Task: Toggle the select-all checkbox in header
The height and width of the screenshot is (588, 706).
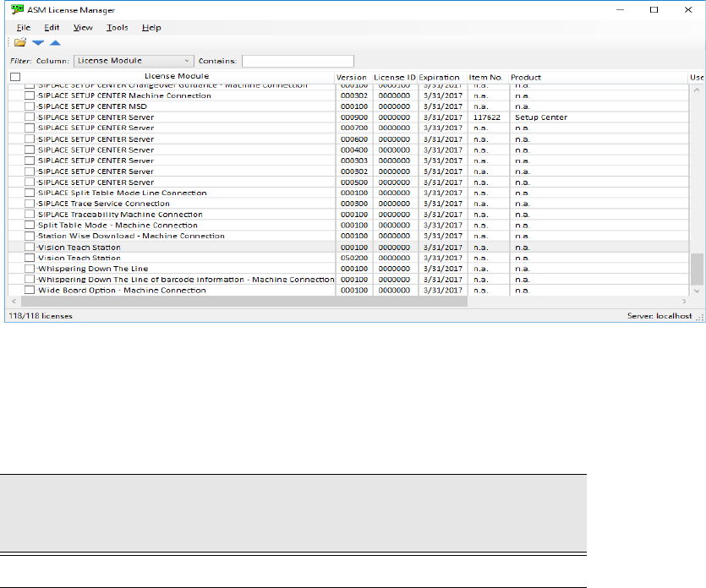Action: [15, 77]
